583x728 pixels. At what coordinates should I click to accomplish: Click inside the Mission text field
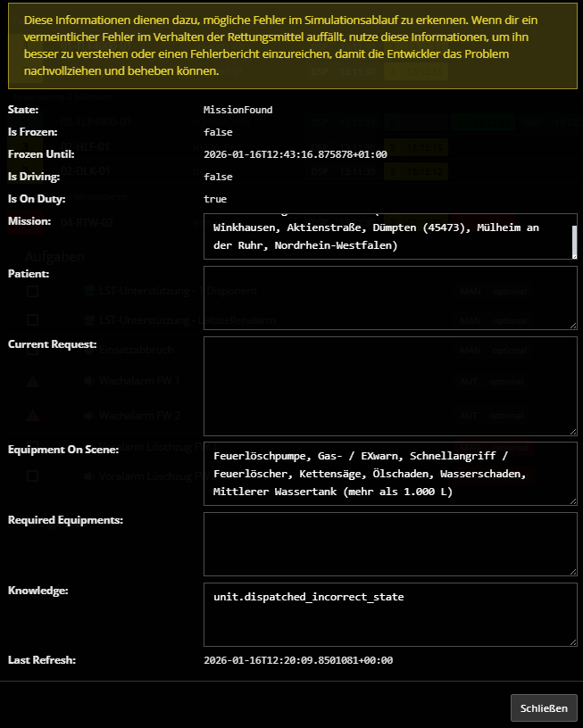click(x=384, y=236)
